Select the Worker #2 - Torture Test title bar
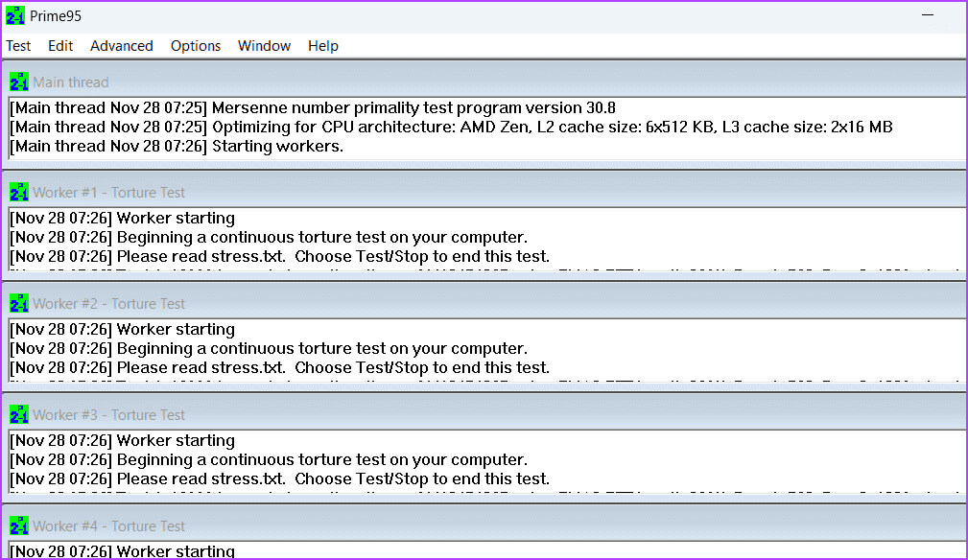Image resolution: width=968 pixels, height=560 pixels. pos(480,304)
